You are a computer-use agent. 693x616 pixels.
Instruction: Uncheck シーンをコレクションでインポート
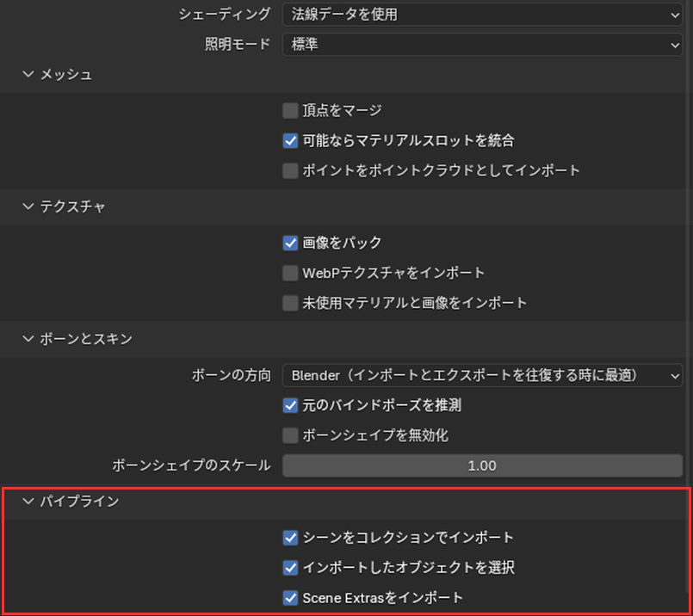click(290, 538)
